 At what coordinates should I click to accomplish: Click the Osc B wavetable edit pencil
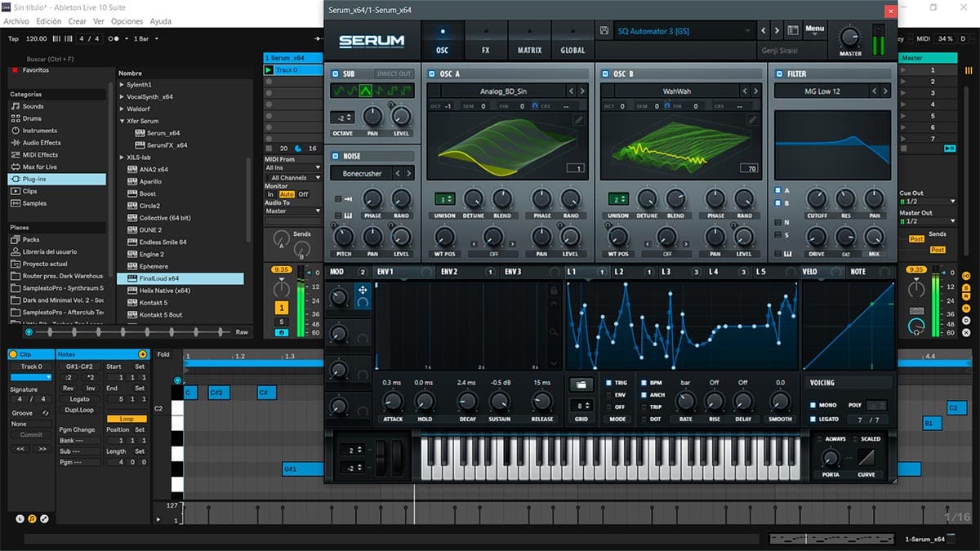tap(751, 120)
